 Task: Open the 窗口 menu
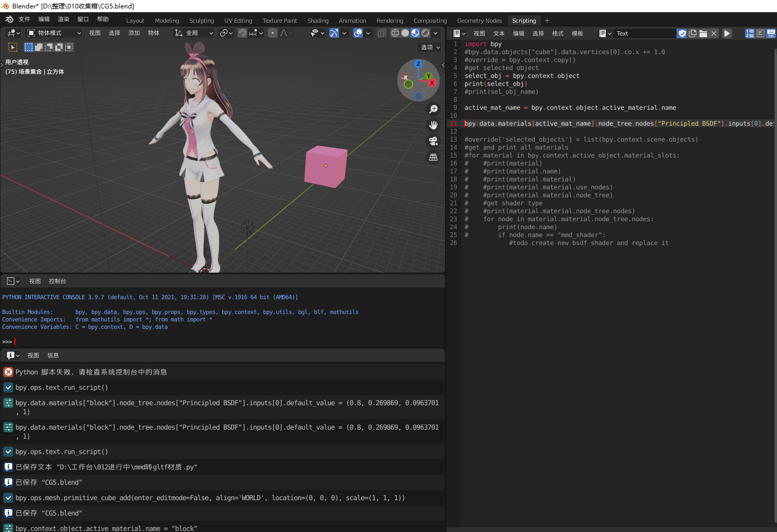83,20
